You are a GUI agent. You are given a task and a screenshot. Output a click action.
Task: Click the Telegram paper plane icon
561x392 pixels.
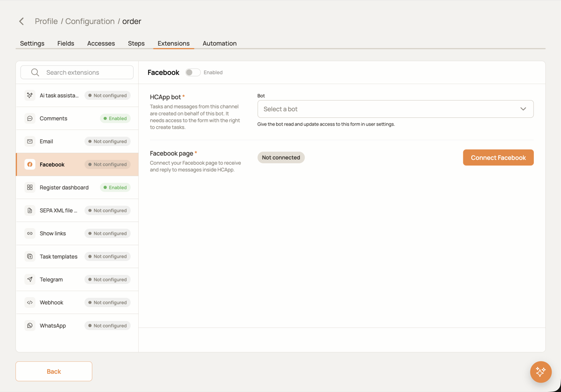30,279
